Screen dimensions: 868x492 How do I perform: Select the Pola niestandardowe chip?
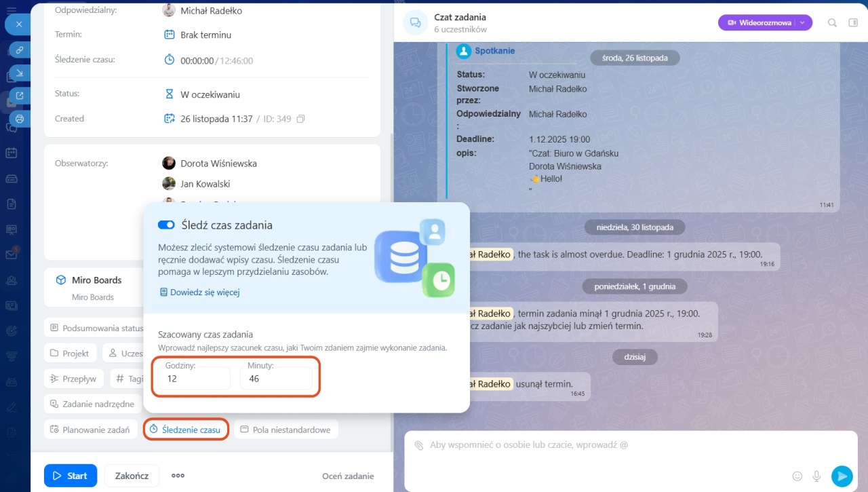pyautogui.click(x=285, y=430)
